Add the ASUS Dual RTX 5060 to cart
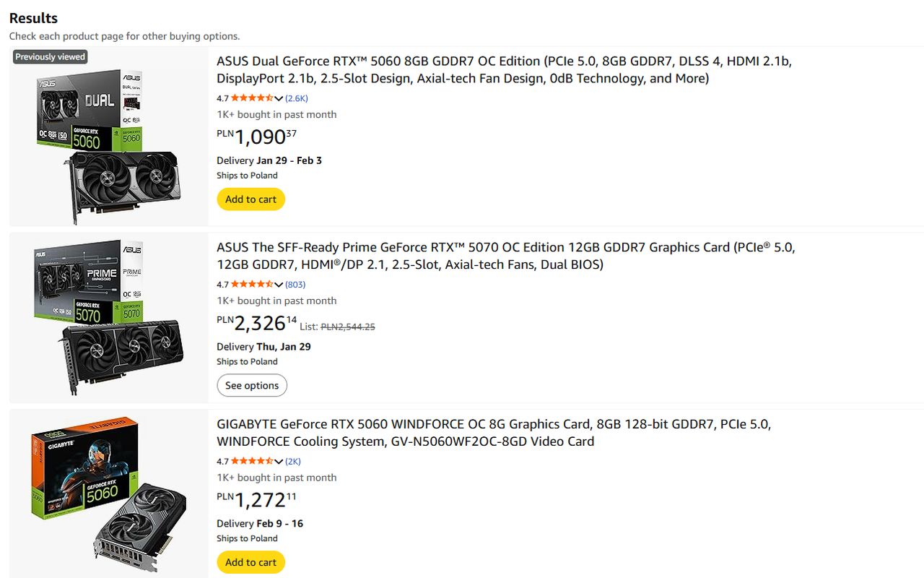Screen dimensions: 924x578 250,199
